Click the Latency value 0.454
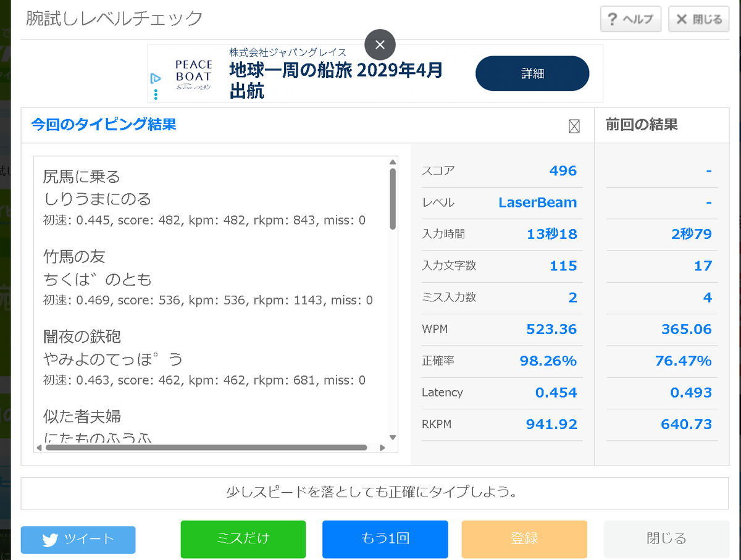 click(556, 393)
